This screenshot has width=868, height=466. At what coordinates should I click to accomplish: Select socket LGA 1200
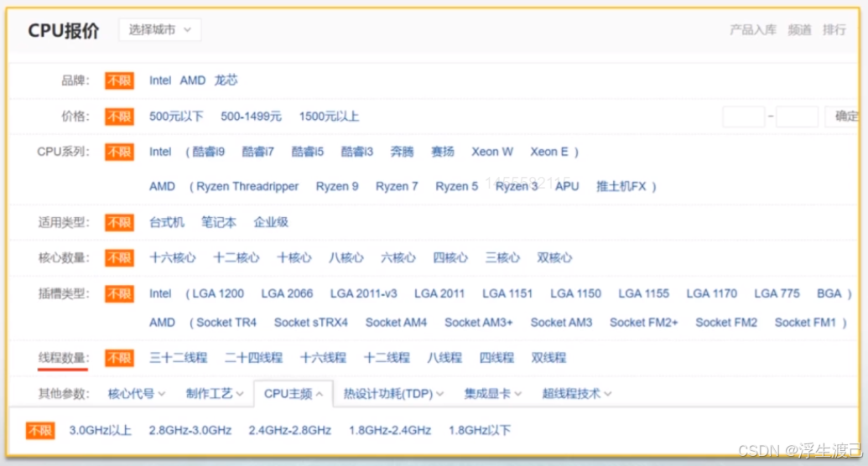(218, 293)
